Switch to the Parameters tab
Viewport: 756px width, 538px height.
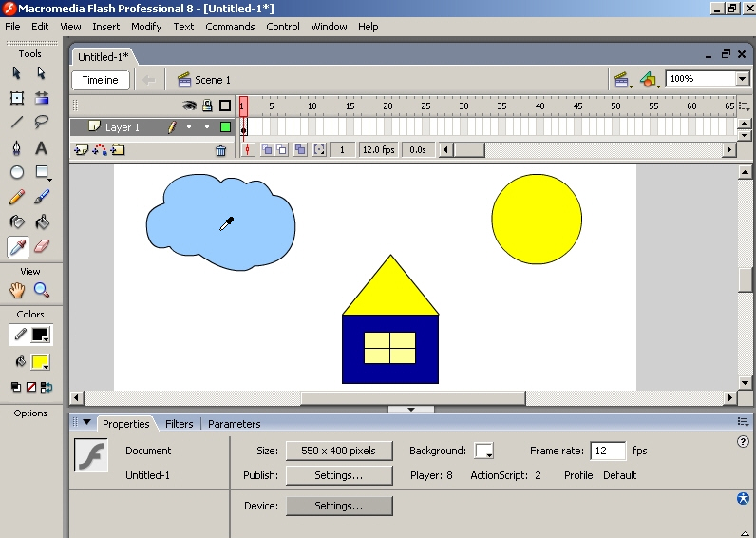[235, 424]
